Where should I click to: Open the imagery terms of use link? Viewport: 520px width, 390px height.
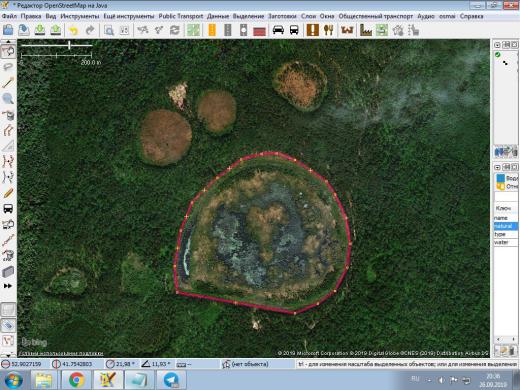61,353
